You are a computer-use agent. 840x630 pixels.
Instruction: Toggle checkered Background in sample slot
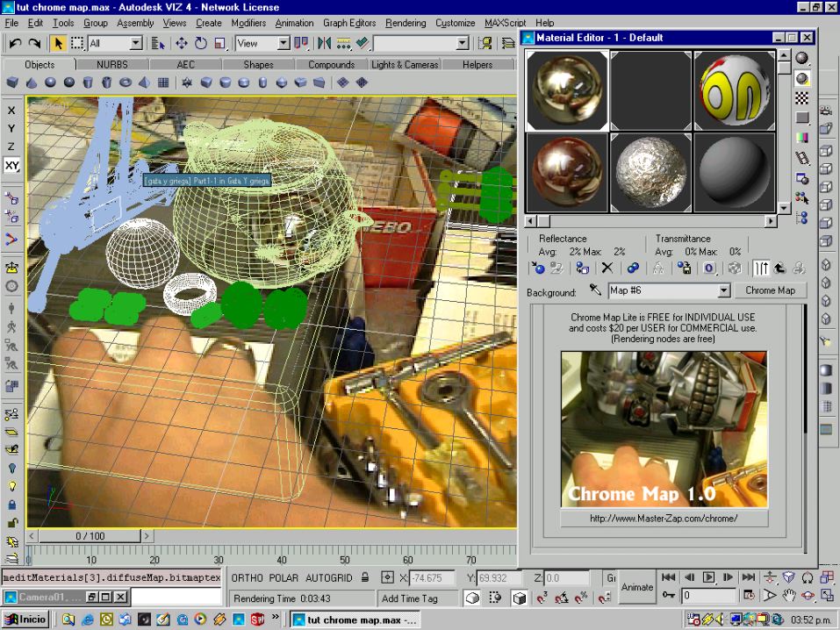(x=801, y=98)
